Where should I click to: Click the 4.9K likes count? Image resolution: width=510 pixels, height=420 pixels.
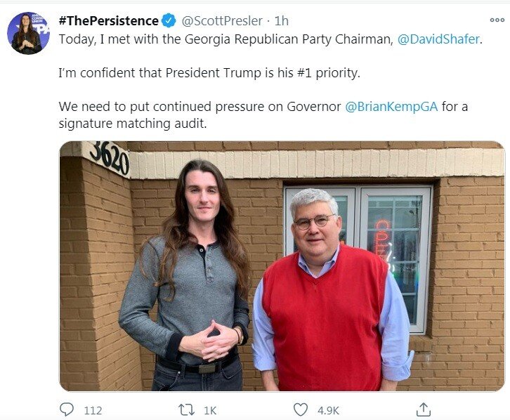point(327,410)
